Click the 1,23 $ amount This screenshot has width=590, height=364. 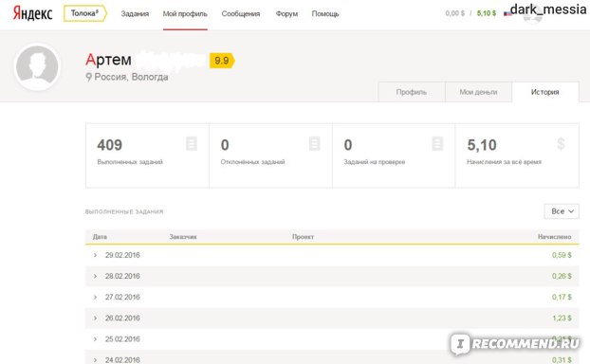click(562, 318)
